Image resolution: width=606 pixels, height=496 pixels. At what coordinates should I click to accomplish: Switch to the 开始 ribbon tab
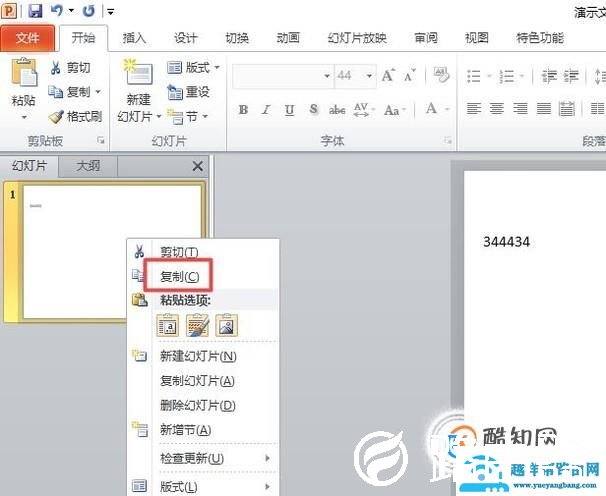83,38
